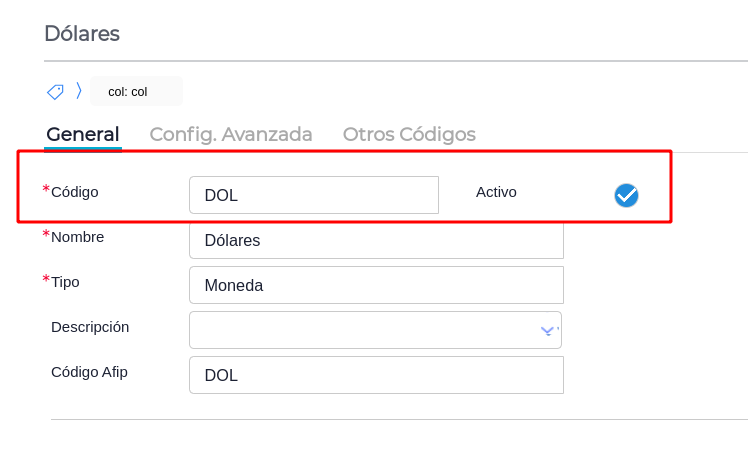Click the breadcrumb chevron arrow

[x=78, y=91]
